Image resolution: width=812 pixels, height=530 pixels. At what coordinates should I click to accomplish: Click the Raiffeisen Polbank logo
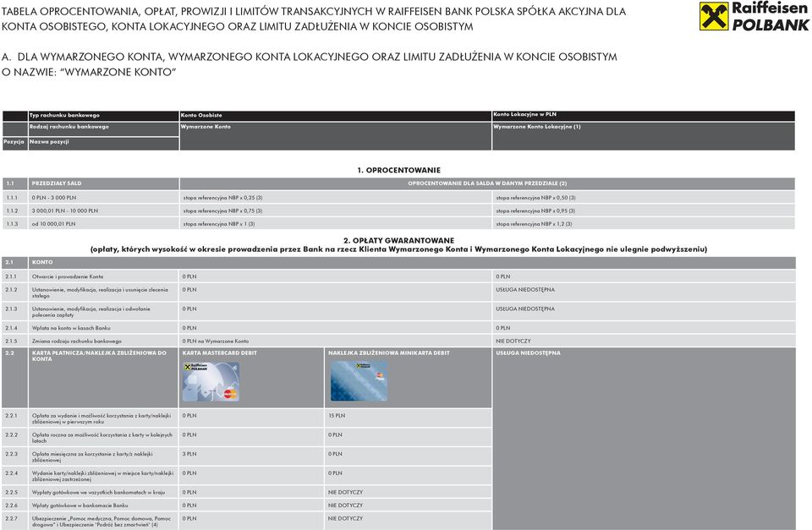point(754,17)
